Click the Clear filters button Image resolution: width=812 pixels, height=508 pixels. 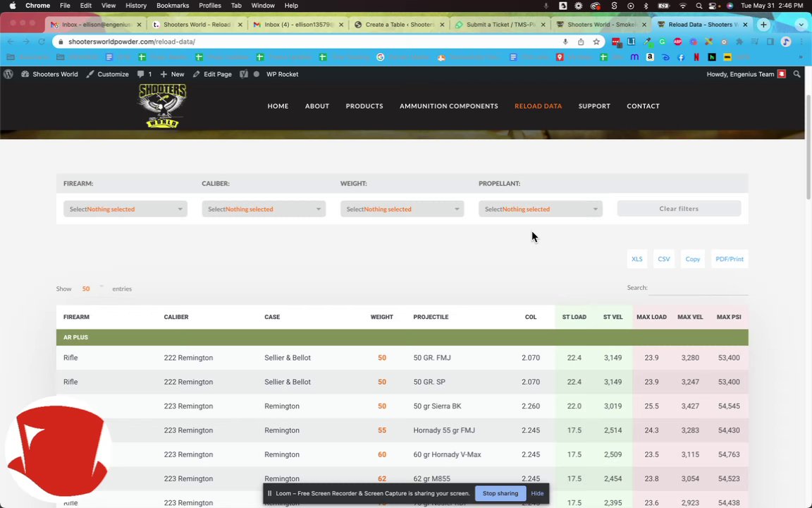pyautogui.click(x=678, y=208)
